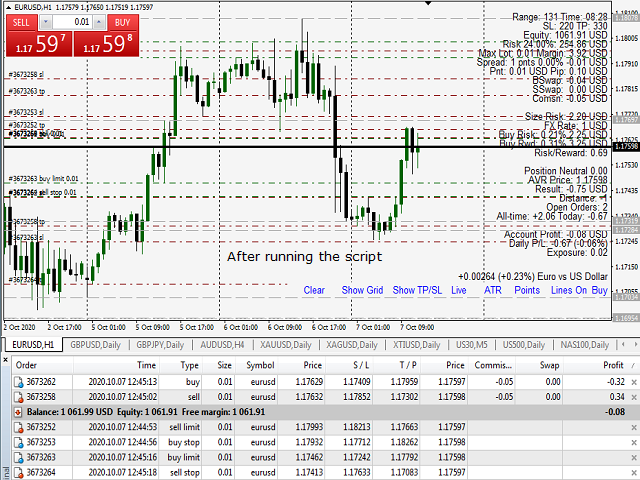
Task: Sort by the Order column header
Action: [x=42, y=365]
